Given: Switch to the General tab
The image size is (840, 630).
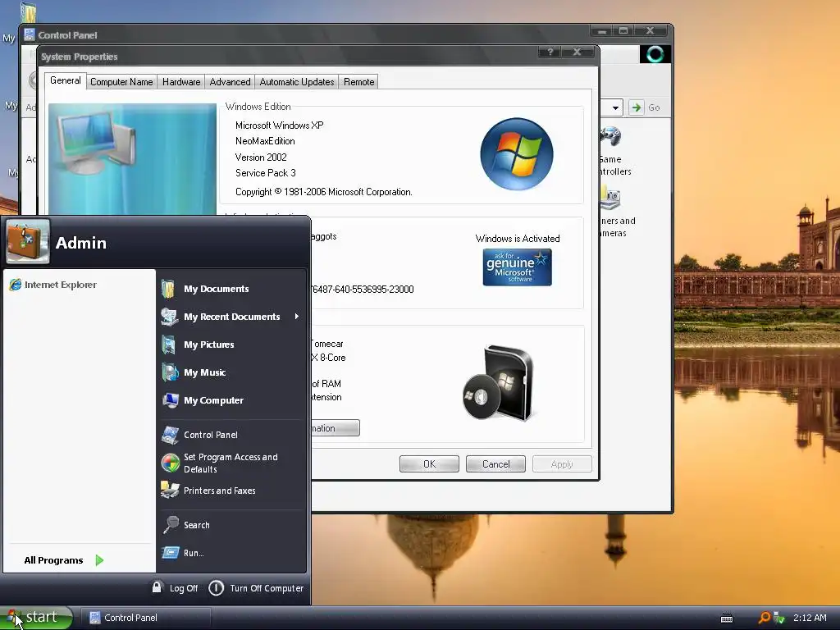Looking at the screenshot, I should (66, 81).
